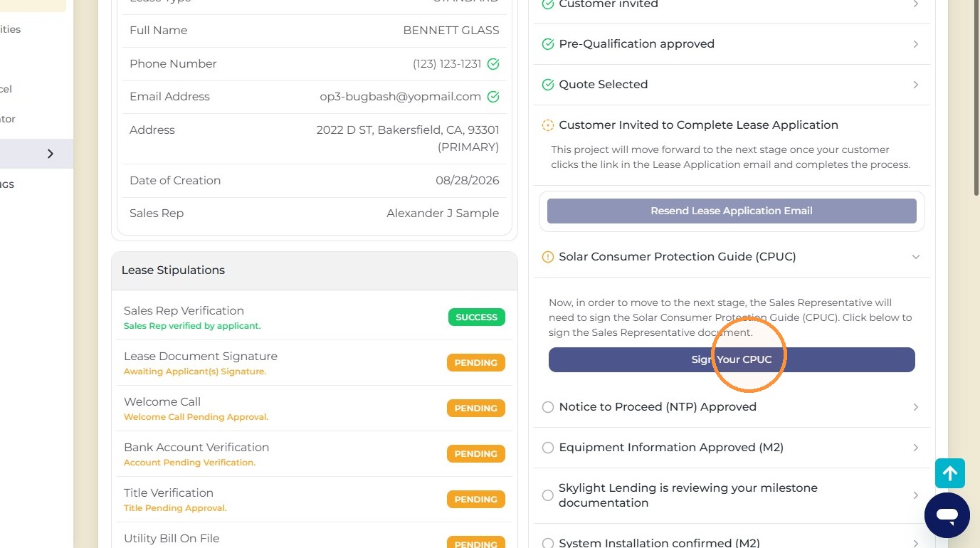This screenshot has width=980, height=548.
Task: Click the dotted pending icon beside Customer Invited
Action: point(548,125)
